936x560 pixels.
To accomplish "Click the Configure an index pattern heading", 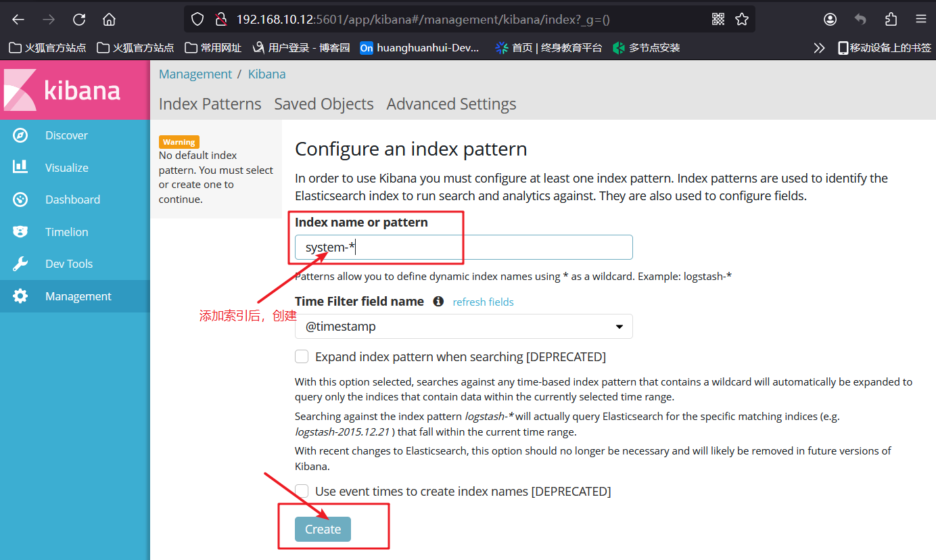I will pyautogui.click(x=411, y=149).
